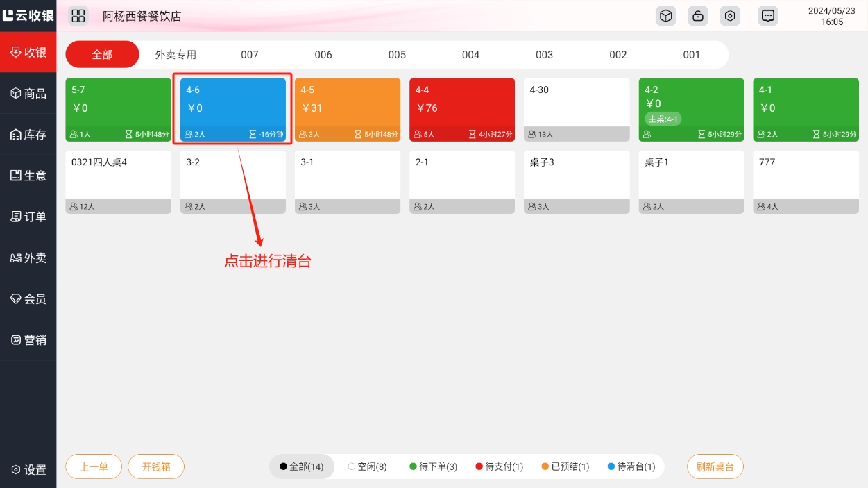Filter tables by 空闲(8) status
Screen dimensions: 868x488
(x=368, y=467)
